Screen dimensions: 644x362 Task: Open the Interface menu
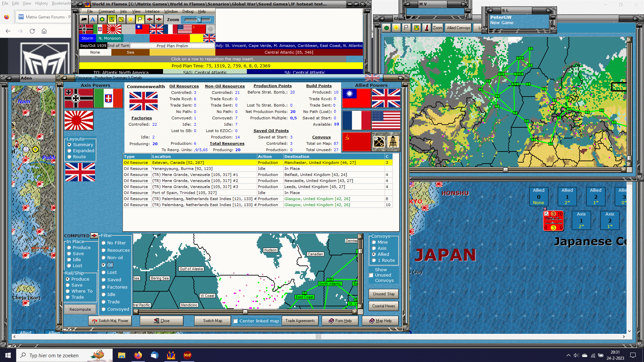pos(152,11)
